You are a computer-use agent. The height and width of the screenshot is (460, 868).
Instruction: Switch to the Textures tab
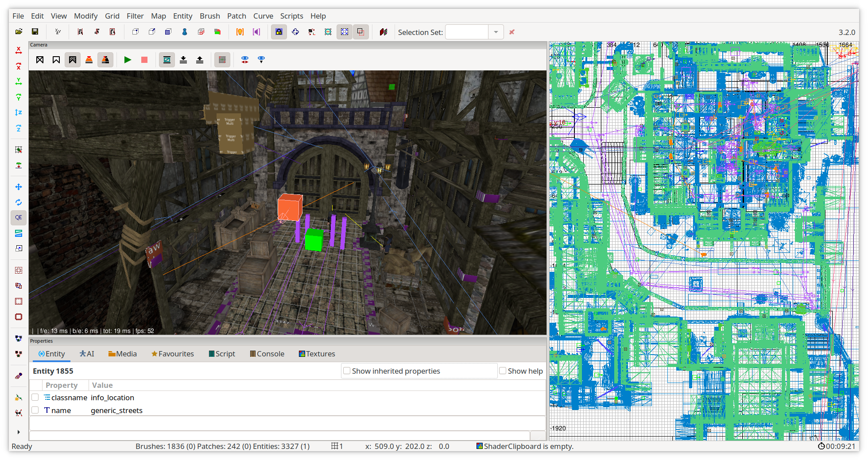[x=317, y=354]
